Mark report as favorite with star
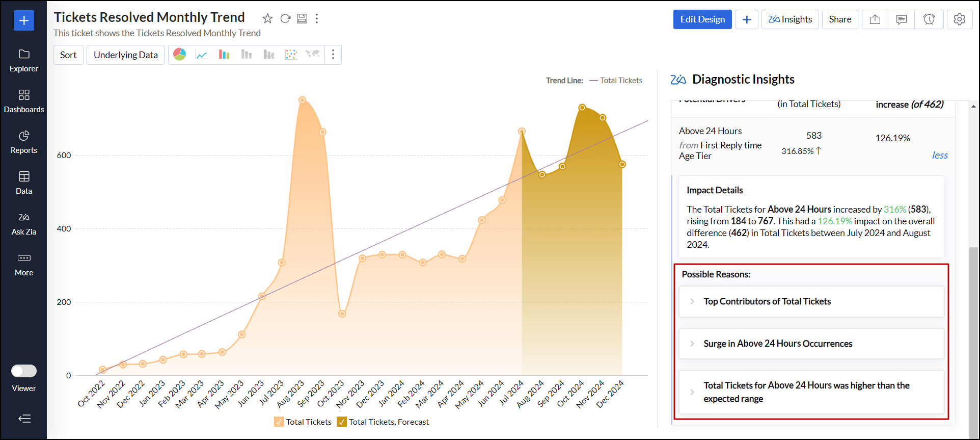980x440 pixels. [267, 19]
